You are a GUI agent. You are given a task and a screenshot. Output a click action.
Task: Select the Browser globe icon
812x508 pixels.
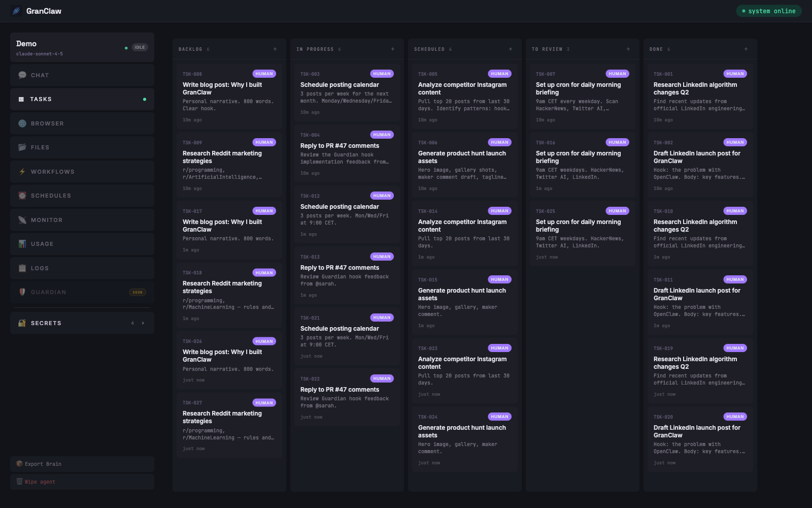(22, 123)
